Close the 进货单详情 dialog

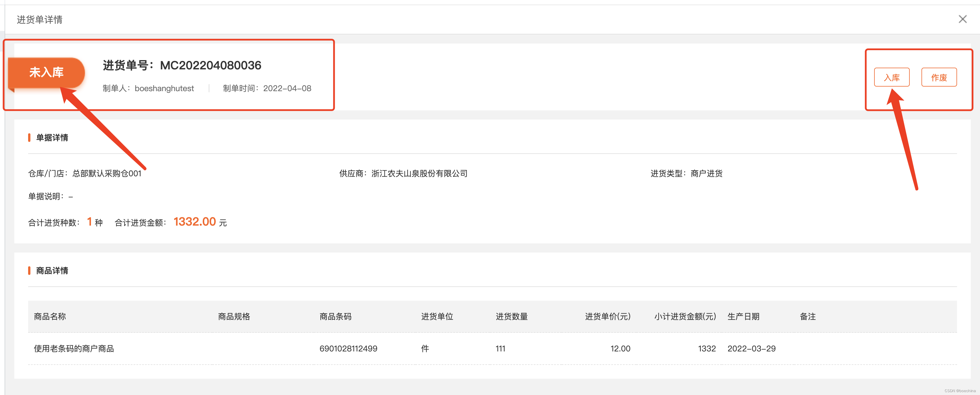pyautogui.click(x=962, y=19)
